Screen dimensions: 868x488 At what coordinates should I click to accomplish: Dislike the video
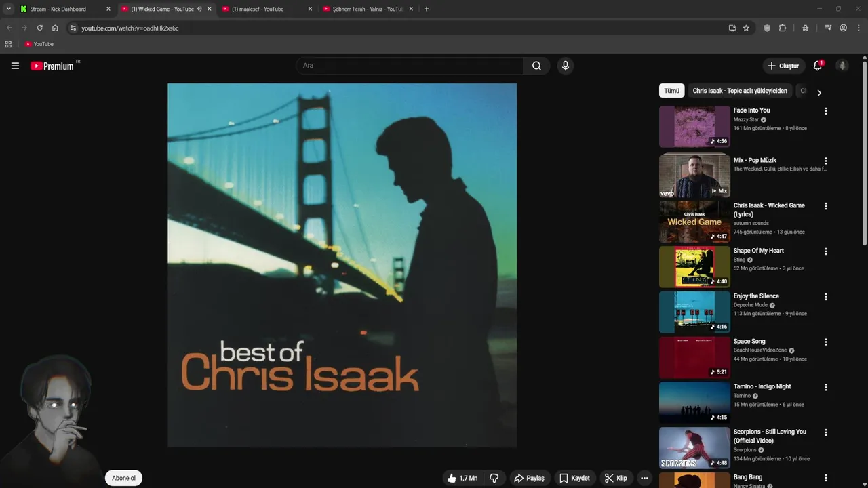(494, 478)
